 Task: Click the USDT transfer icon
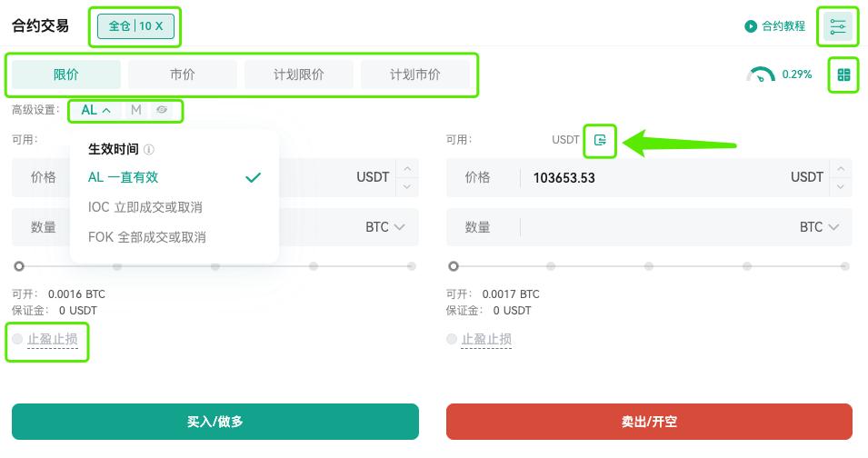click(x=600, y=141)
